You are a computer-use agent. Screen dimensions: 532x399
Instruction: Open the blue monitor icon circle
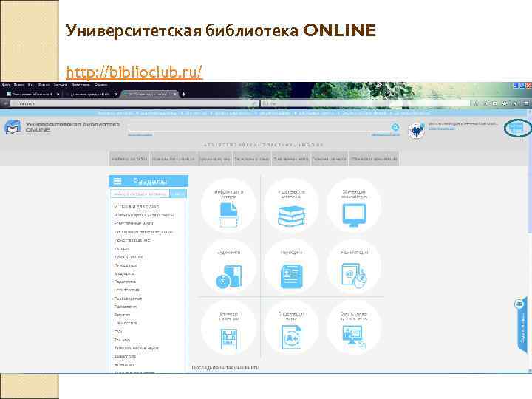click(354, 205)
